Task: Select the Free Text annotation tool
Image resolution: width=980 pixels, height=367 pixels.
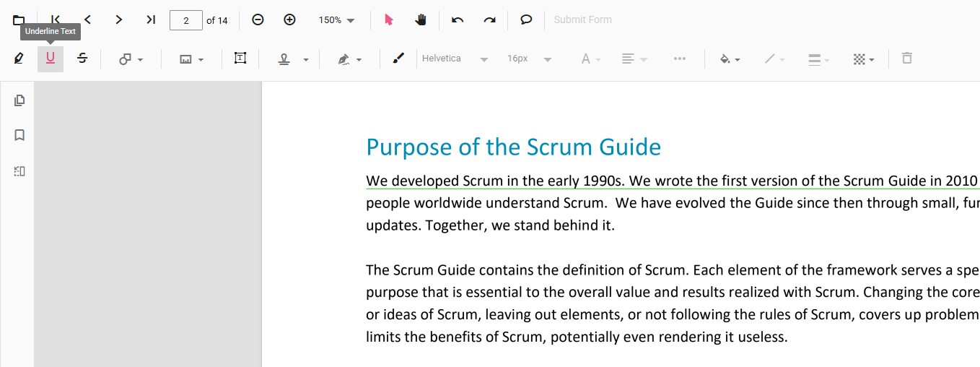Action: [240, 59]
